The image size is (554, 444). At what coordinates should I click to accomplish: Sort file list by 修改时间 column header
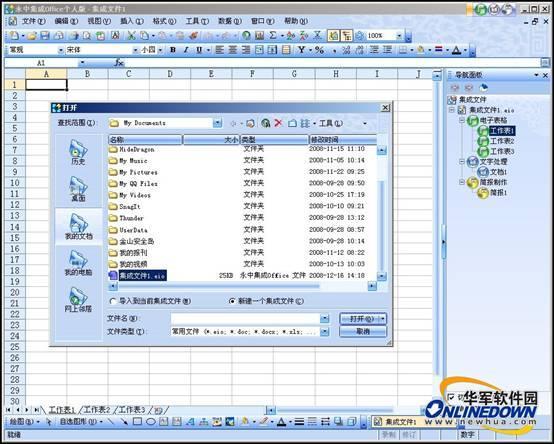343,140
